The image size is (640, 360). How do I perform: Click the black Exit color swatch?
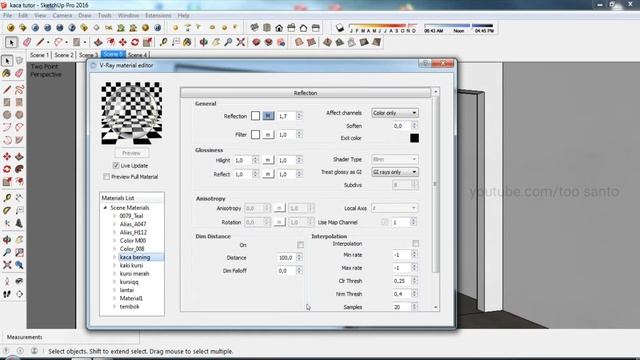point(414,138)
